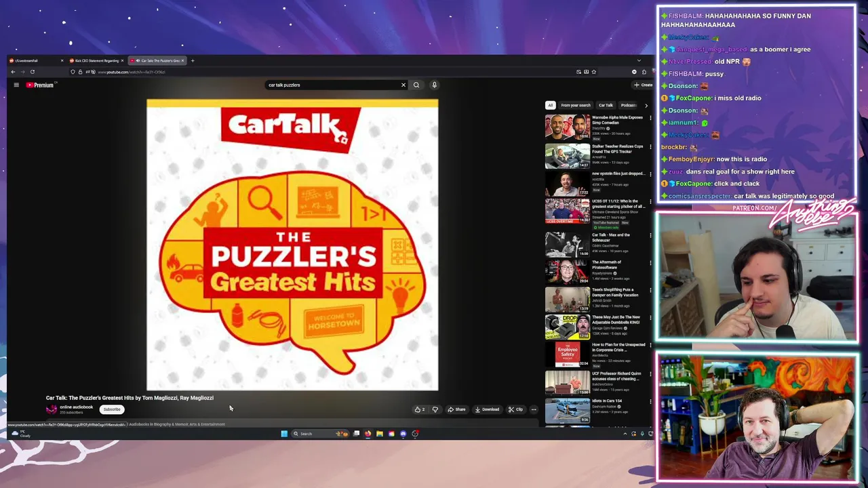This screenshot has width=868, height=488.
Task: Open the 'online audiobook' channel name link
Action: click(x=77, y=407)
